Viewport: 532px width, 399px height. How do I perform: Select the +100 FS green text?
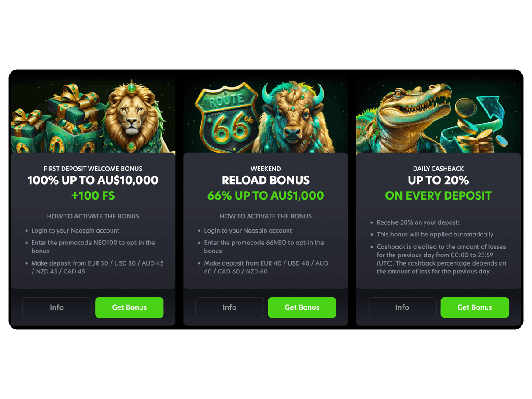tap(93, 196)
